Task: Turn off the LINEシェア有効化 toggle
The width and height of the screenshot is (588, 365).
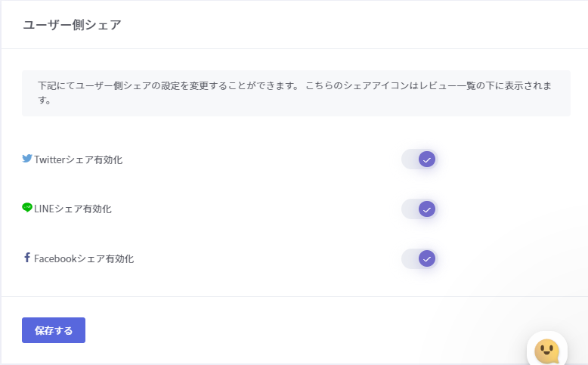Action: [419, 209]
